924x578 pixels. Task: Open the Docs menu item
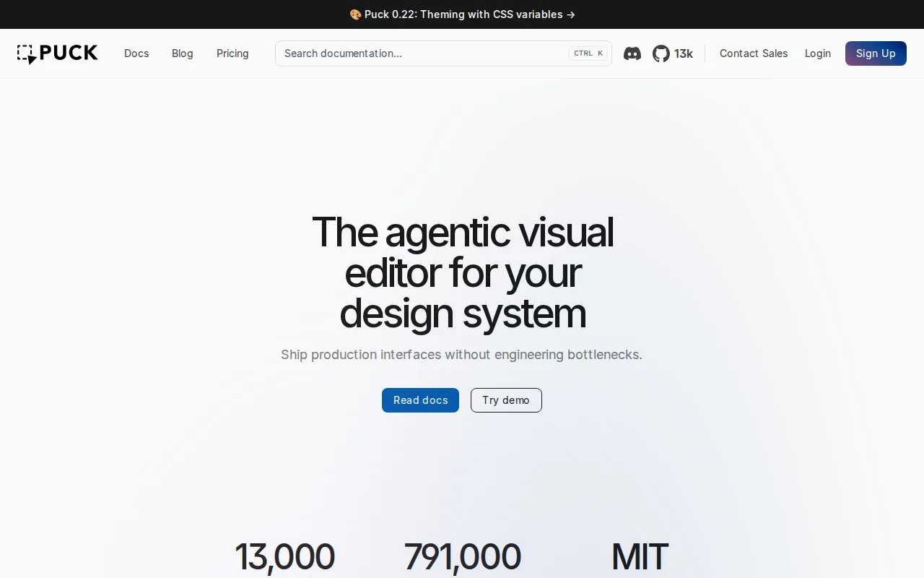(136, 53)
